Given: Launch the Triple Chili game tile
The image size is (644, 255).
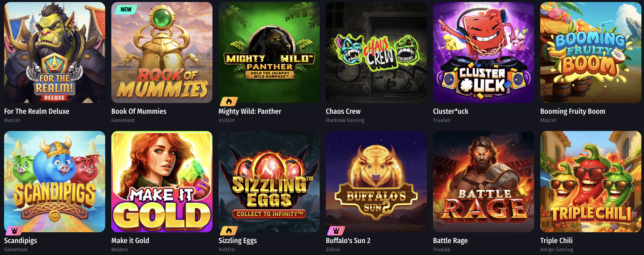Looking at the screenshot, I should click(x=591, y=181).
